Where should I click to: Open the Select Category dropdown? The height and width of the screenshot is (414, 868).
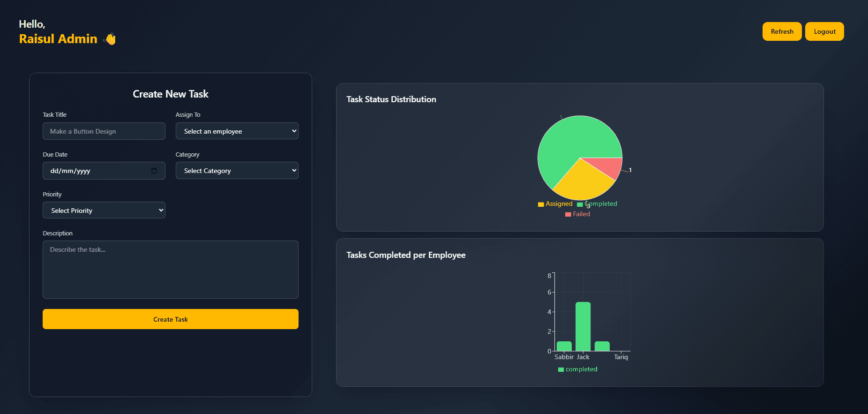pos(237,171)
